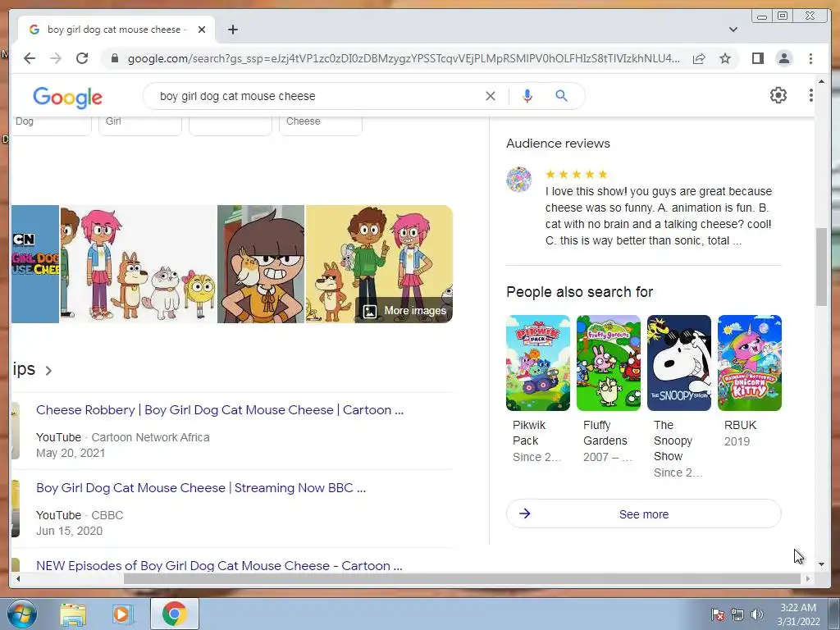Select the Cheese character chip
The height and width of the screenshot is (630, 840).
(x=321, y=126)
